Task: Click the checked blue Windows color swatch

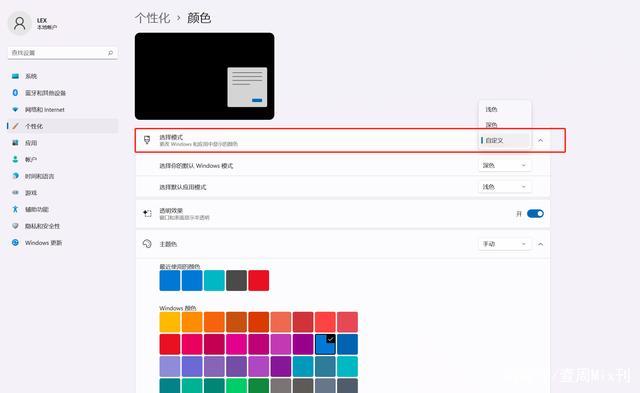Action: [x=325, y=344]
